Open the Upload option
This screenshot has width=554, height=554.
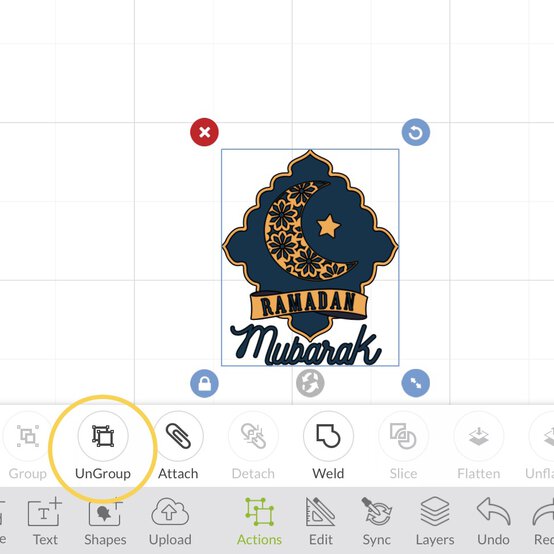(170, 521)
